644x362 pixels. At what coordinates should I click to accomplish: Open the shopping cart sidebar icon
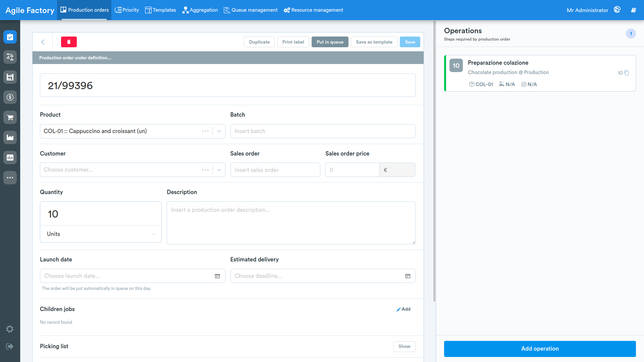[x=10, y=117]
